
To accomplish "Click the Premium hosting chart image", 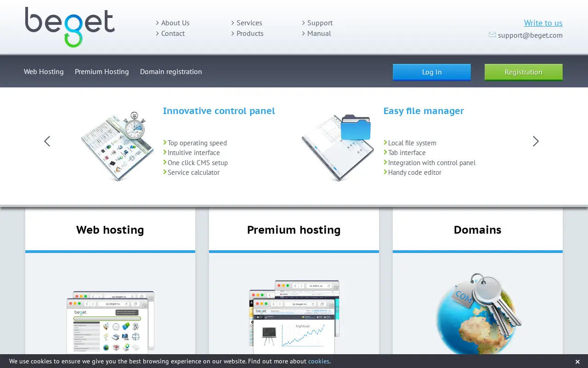I will tap(294, 317).
